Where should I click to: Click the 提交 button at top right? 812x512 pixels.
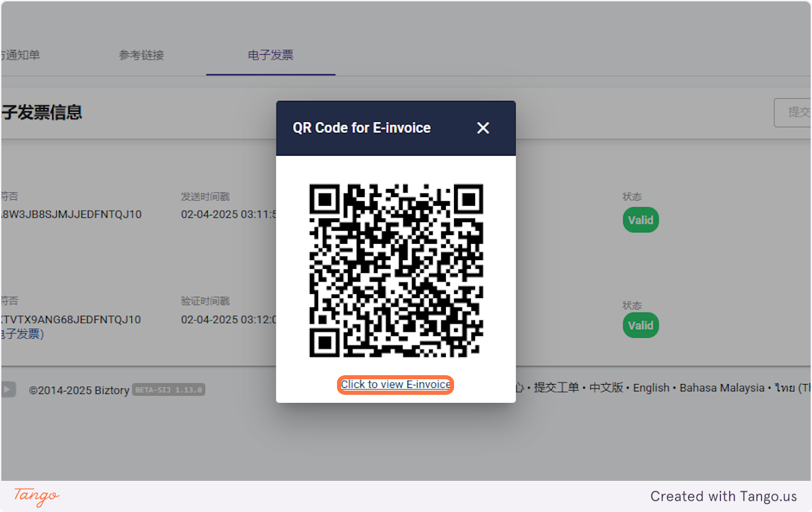click(793, 112)
